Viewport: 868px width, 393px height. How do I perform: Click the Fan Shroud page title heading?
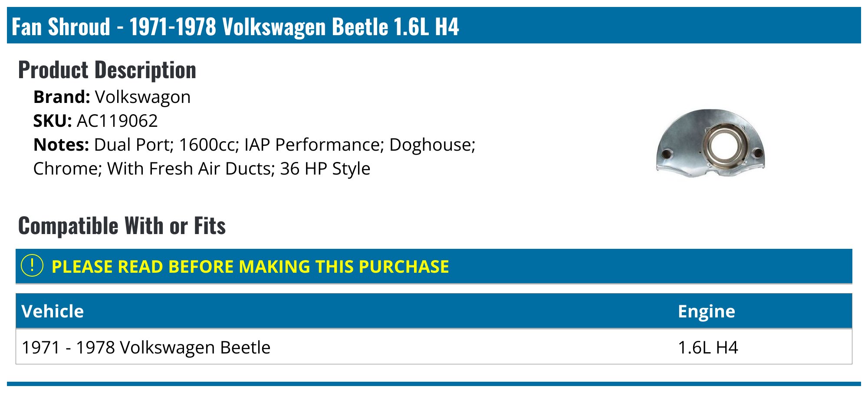(235, 26)
